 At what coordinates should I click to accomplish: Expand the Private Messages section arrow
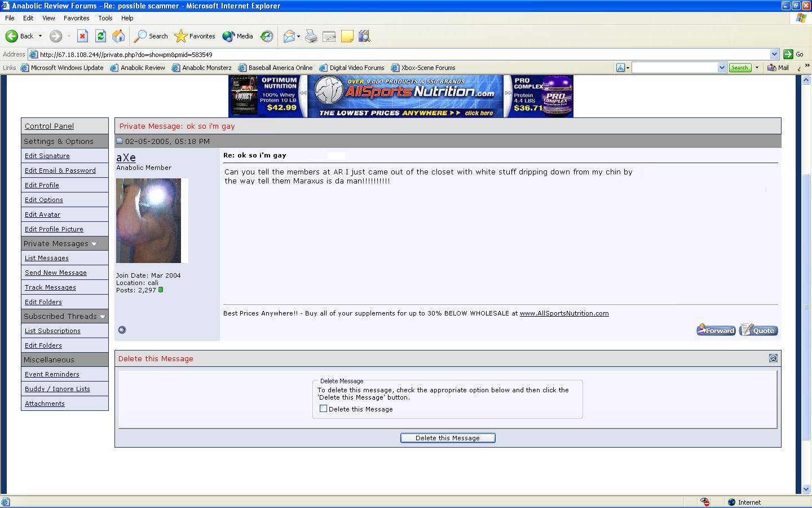(94, 244)
